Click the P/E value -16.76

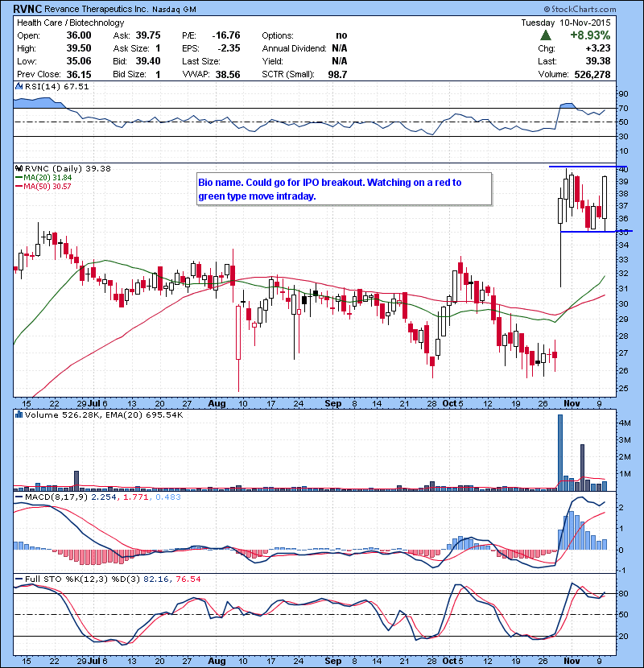pos(226,35)
